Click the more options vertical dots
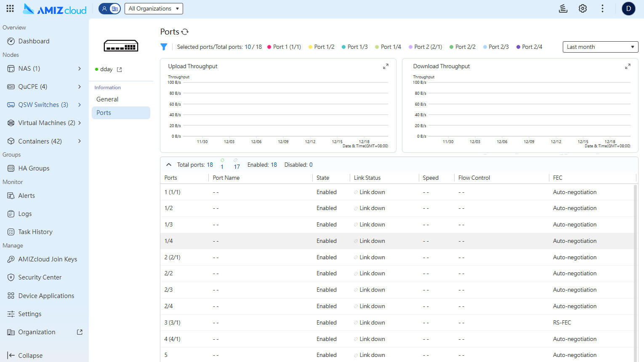This screenshot has height=362, width=644. 602,8
